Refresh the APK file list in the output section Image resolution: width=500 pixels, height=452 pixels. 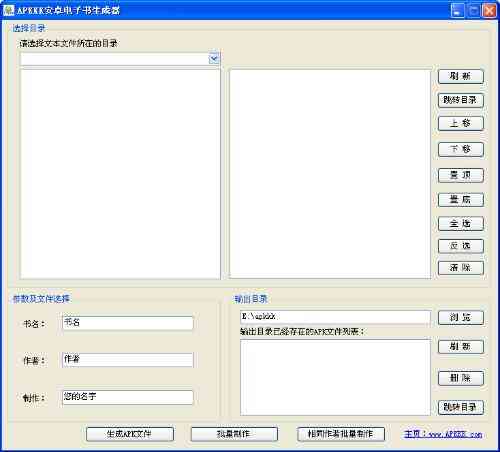pyautogui.click(x=461, y=347)
